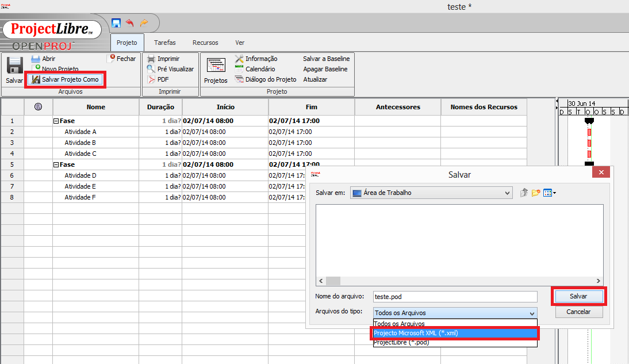Select ProjectLibre (*.pod) option

coord(455,342)
